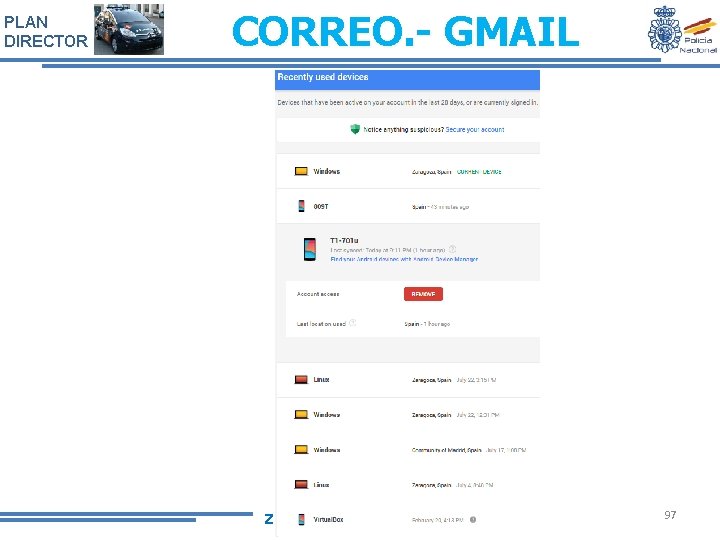Click laptop icon of current Windows device
The width and height of the screenshot is (720, 540).
(301, 171)
